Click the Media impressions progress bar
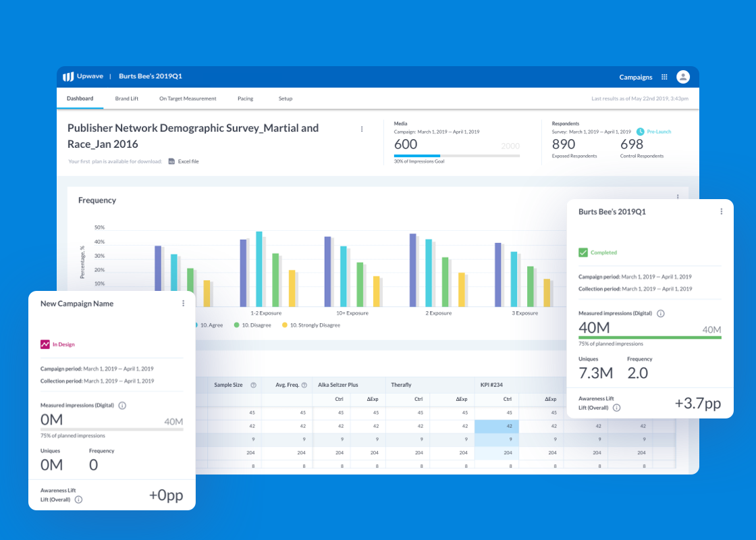Screen dimensions: 756x540 [456, 156]
